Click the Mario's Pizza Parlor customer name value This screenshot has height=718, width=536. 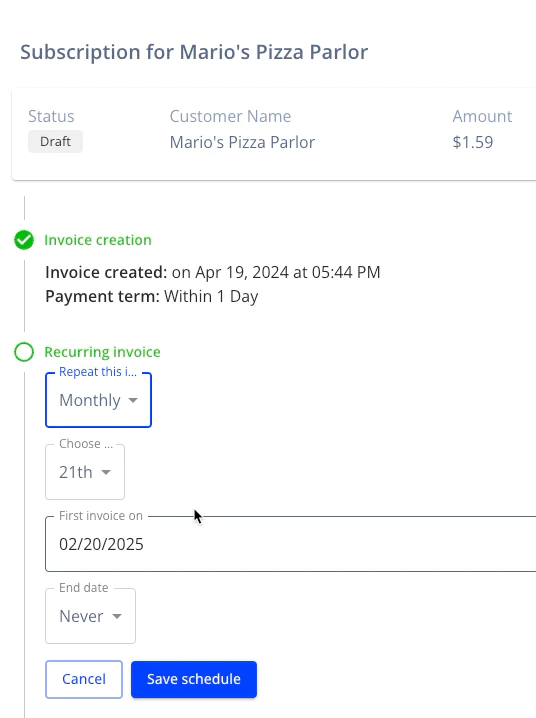242,142
